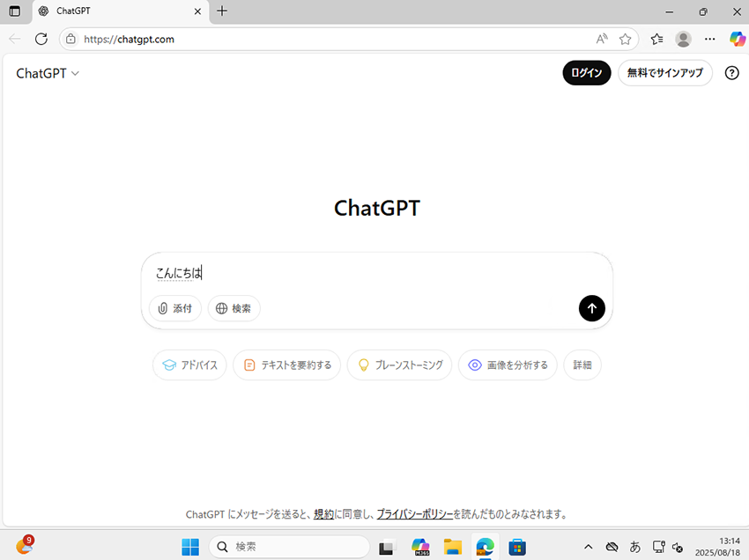Viewport: 749px width, 560px height.
Task: Expand the ChatGPT model dropdown
Action: click(48, 74)
